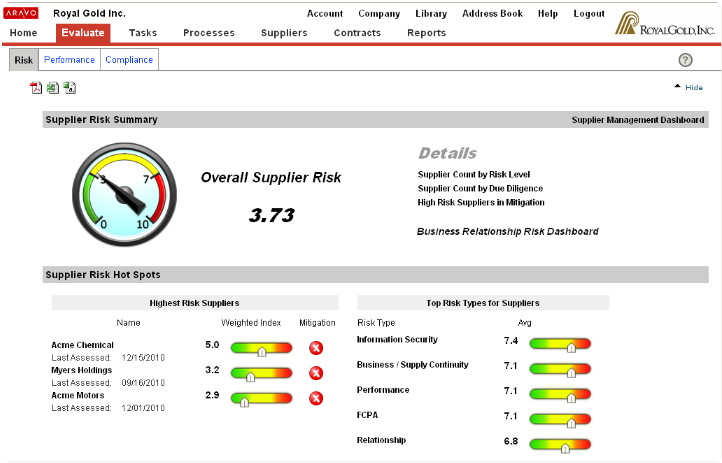Open High Risk Suppliers in Mitigation
The image size is (722, 463).
point(481,202)
